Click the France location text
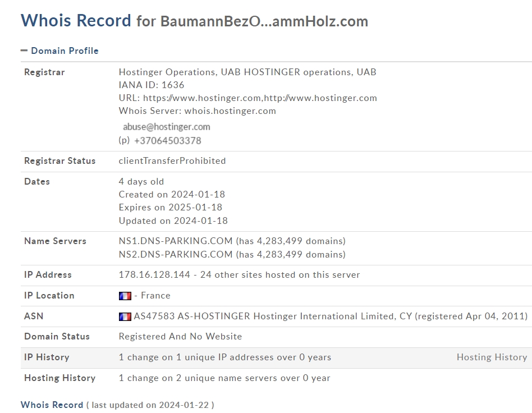This screenshot has width=532, height=413. (155, 296)
